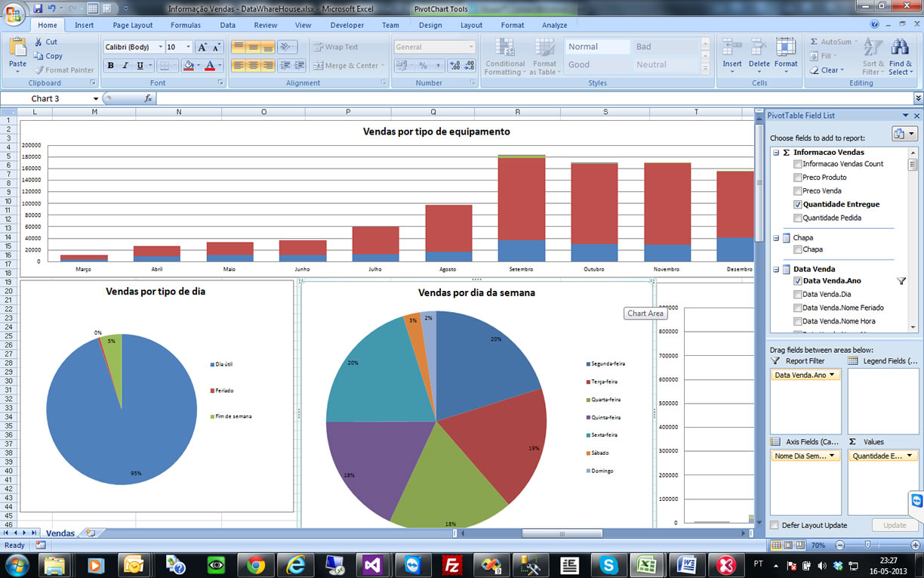Apply the Good cell style

[x=579, y=65]
